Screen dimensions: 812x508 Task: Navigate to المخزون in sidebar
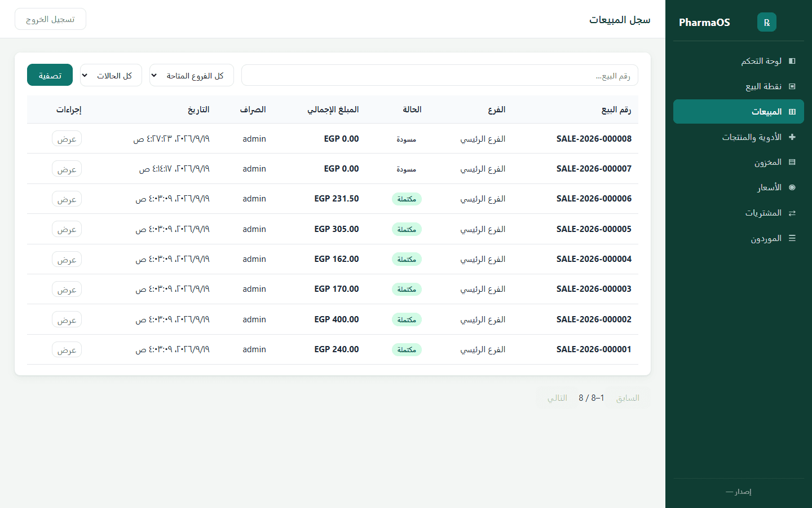tap(739, 162)
